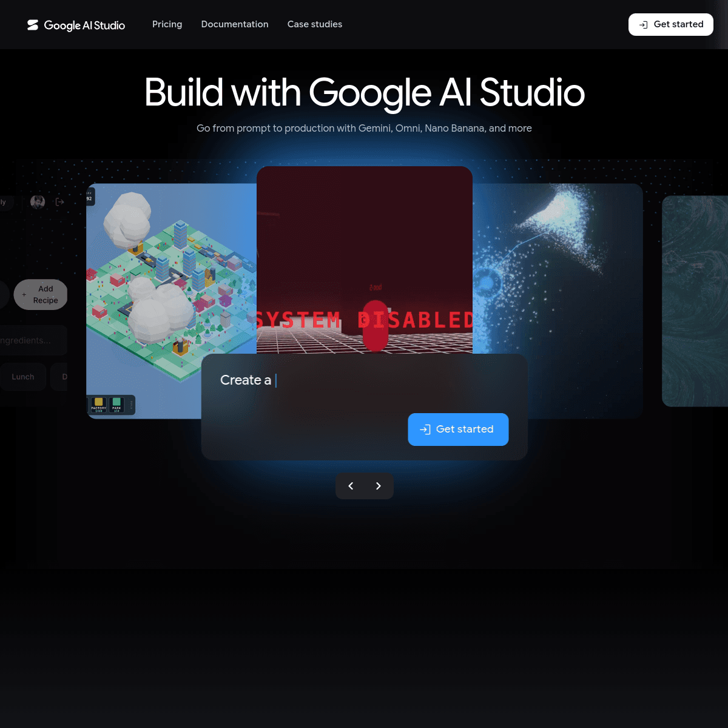Advance to the next carousel slide

point(379,486)
